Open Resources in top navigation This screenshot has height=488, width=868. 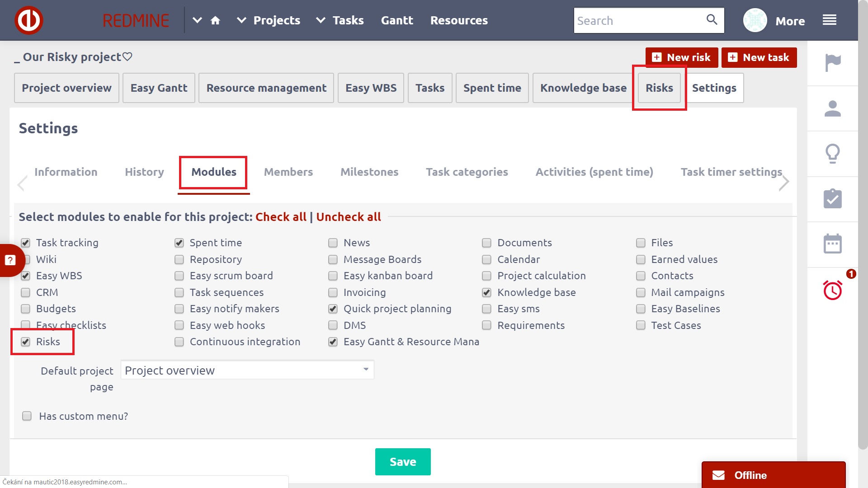[x=459, y=20]
